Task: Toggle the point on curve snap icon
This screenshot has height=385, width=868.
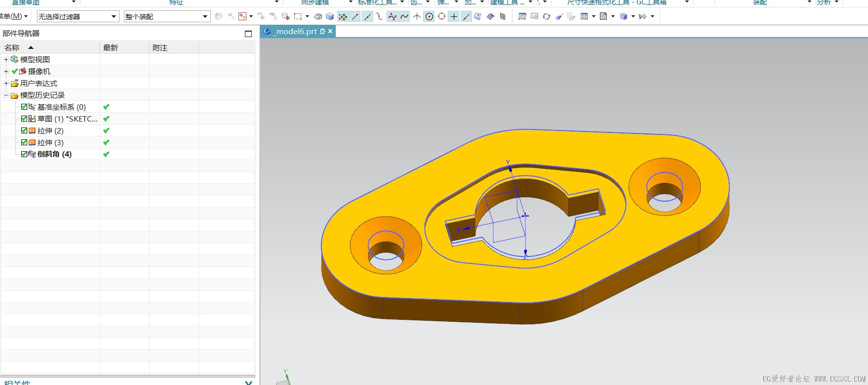Action: tap(466, 16)
